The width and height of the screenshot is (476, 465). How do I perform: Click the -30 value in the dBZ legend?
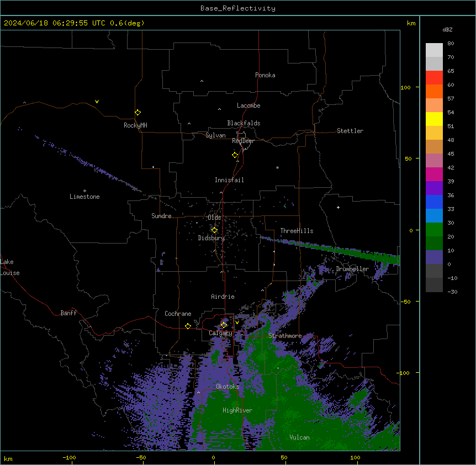[452, 292]
